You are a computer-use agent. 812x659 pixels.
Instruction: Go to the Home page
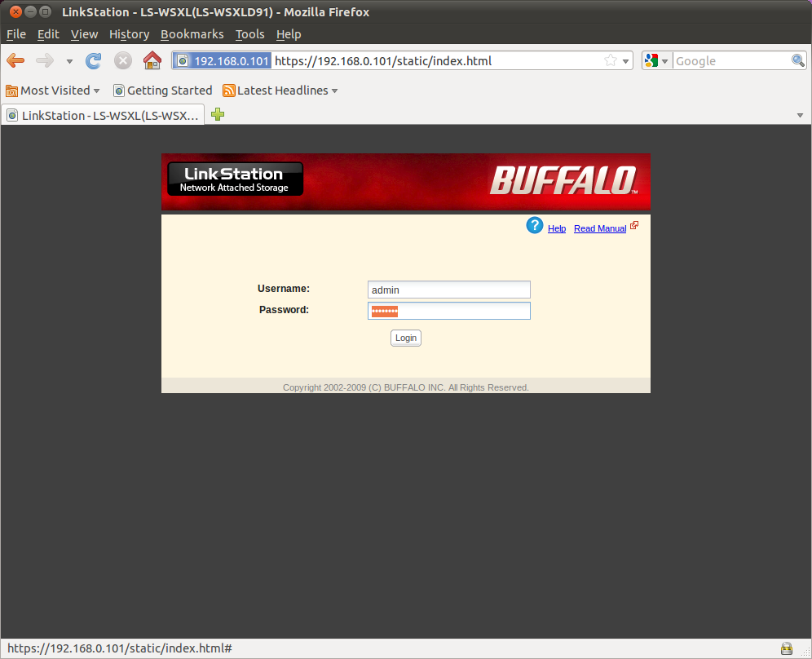pyautogui.click(x=152, y=60)
